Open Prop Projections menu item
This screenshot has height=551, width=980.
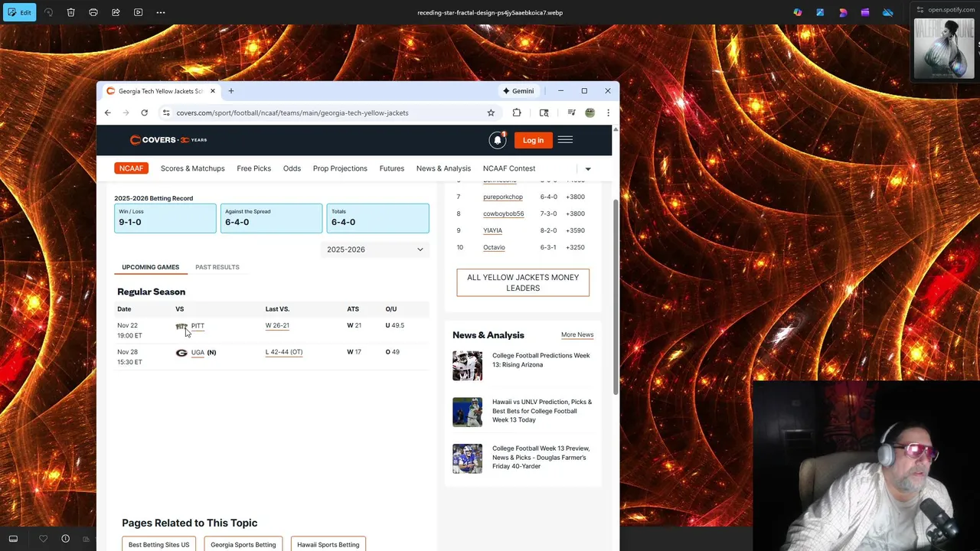pos(340,168)
